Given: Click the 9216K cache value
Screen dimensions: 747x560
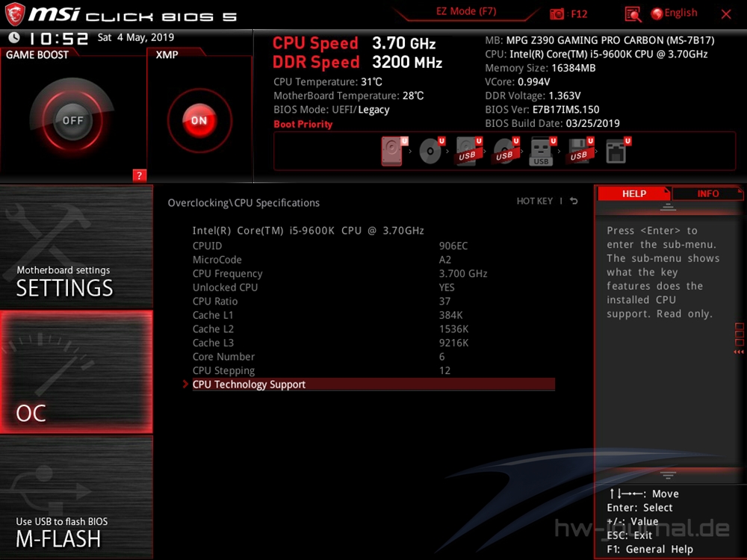Looking at the screenshot, I should pos(453,343).
